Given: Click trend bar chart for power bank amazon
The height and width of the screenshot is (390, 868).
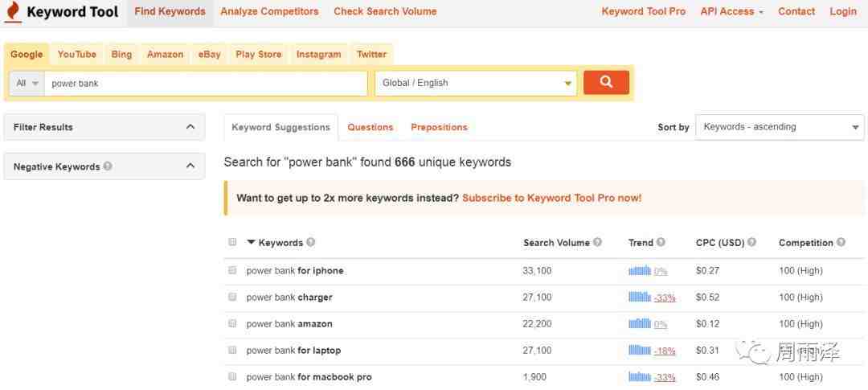Looking at the screenshot, I should [x=640, y=323].
